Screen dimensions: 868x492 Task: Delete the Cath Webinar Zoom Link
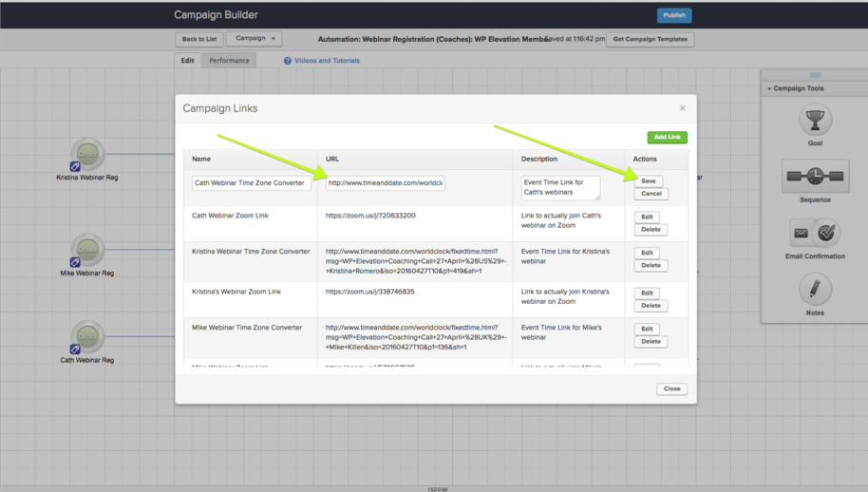click(651, 230)
